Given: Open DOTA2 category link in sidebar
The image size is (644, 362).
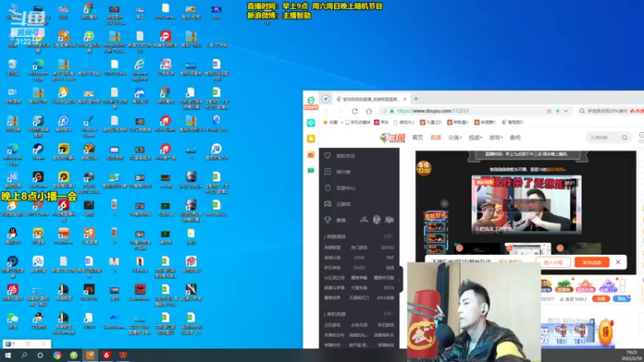Looking at the screenshot, I should point(387,248).
